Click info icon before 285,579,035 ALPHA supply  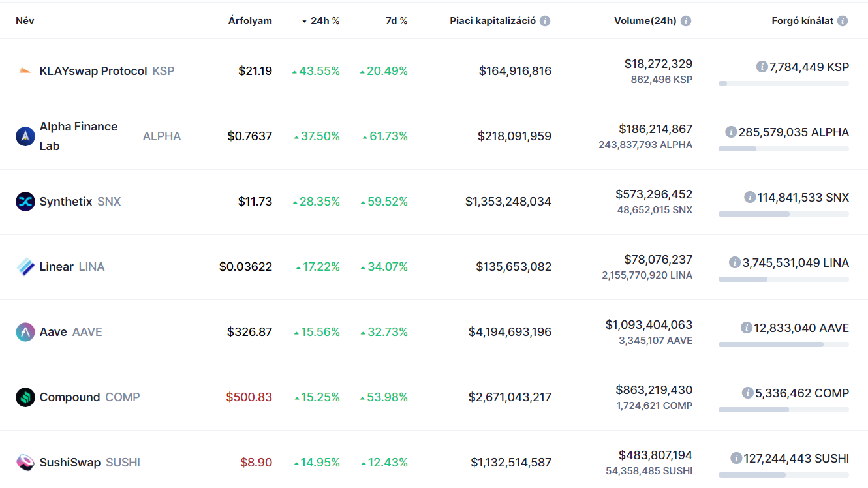click(731, 132)
